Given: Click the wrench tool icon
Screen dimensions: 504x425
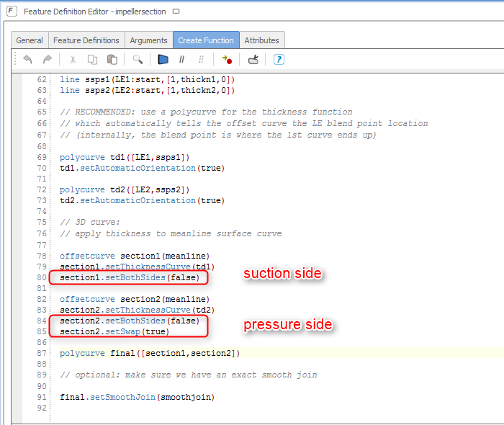Looking at the screenshot, I should point(253,60).
